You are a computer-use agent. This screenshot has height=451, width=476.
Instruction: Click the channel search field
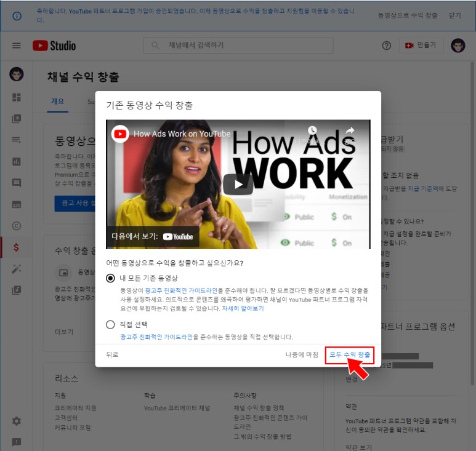pyautogui.click(x=238, y=46)
